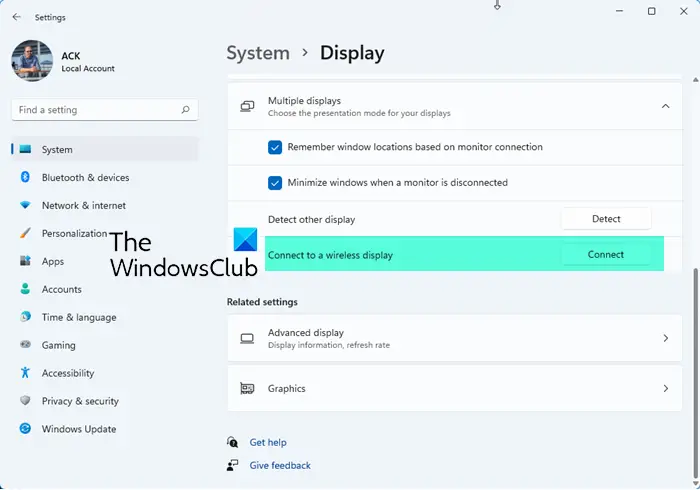Screen dimensions: 700x490
Task: Click the Give feedback link
Action: click(280, 465)
